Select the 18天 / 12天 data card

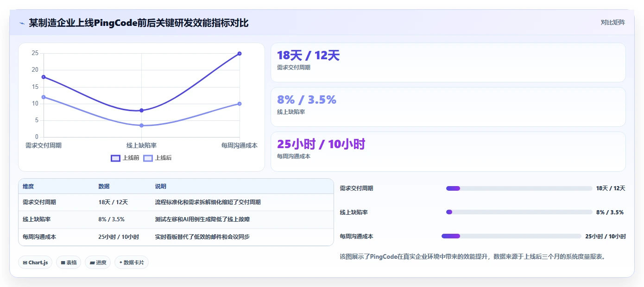tap(448, 62)
